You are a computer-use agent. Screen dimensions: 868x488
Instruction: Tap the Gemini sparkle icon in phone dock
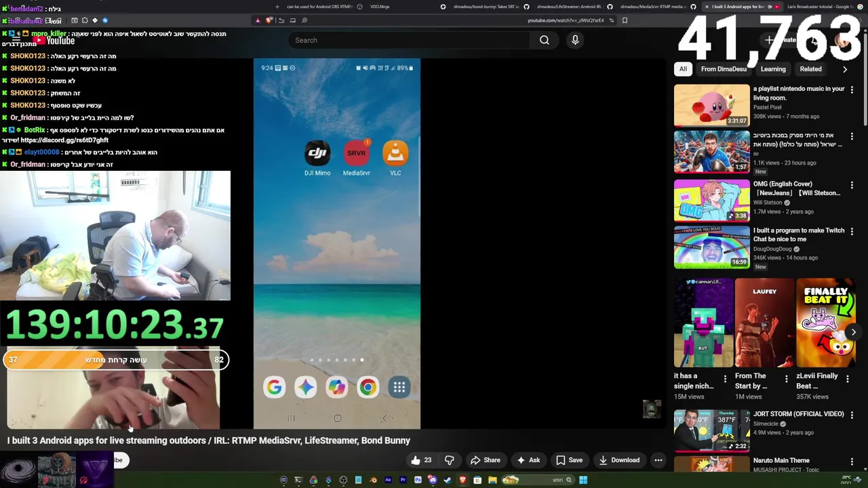click(x=305, y=387)
